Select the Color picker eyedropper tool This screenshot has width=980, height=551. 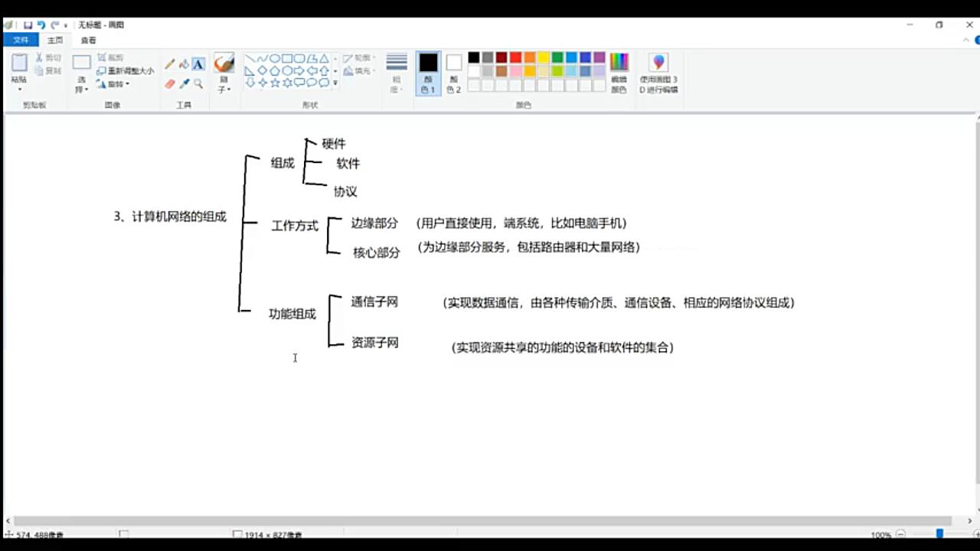[184, 83]
